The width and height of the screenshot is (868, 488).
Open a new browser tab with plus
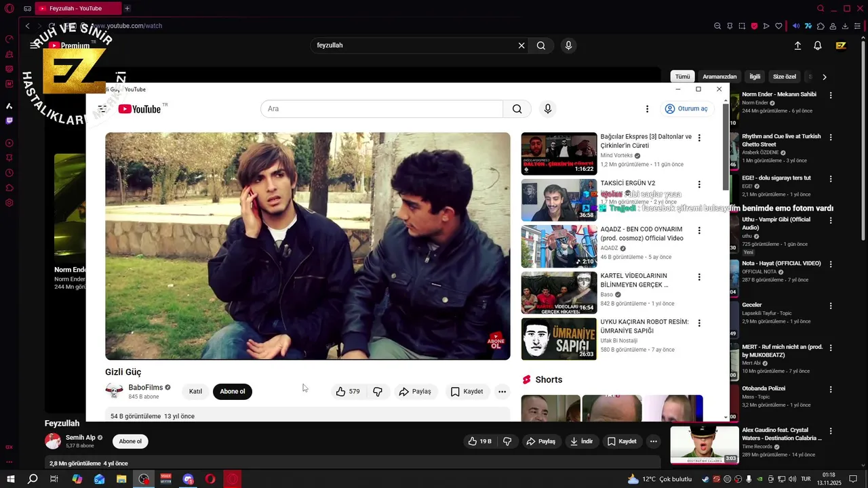tap(127, 8)
